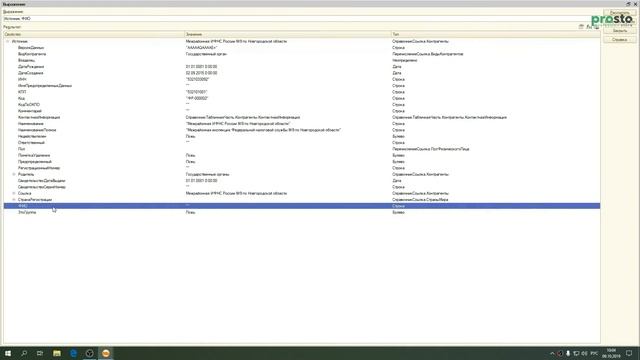Select the Предопределенный property row
This screenshot has width=640, height=360.
click(x=302, y=162)
